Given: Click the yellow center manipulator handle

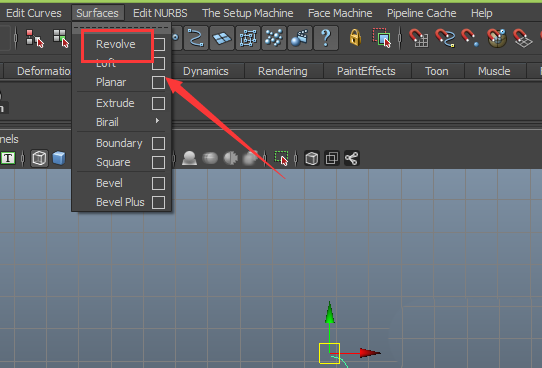Looking at the screenshot, I should pyautogui.click(x=329, y=353).
